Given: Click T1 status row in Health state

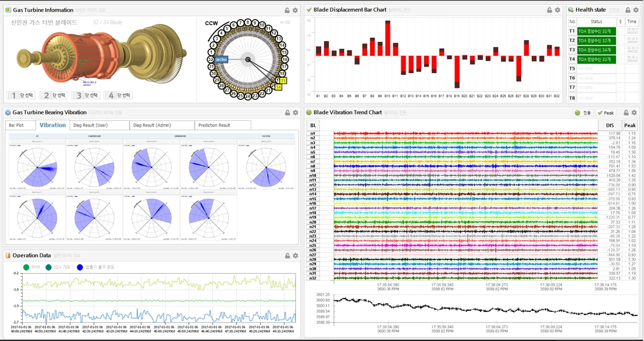Looking at the screenshot, I should [595, 31].
